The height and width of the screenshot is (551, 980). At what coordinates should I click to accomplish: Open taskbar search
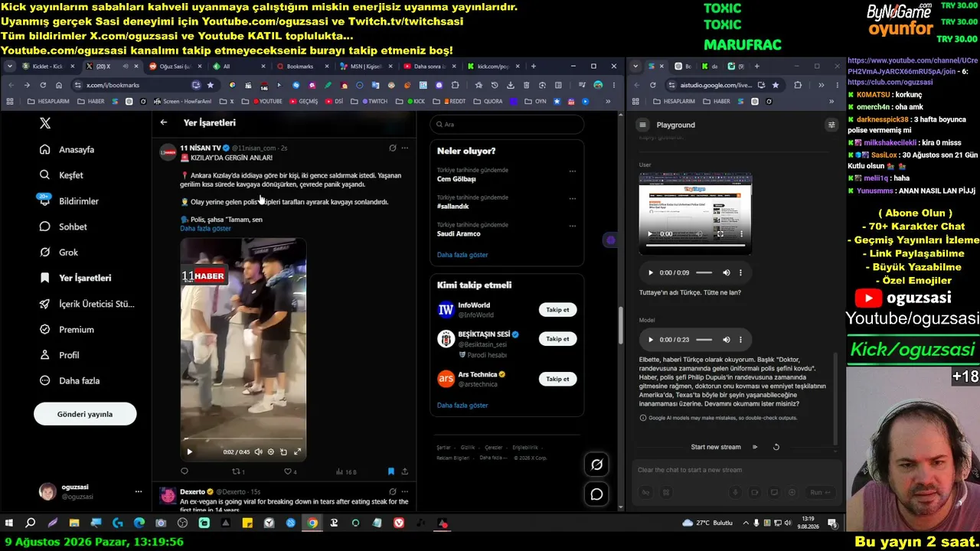(x=31, y=523)
